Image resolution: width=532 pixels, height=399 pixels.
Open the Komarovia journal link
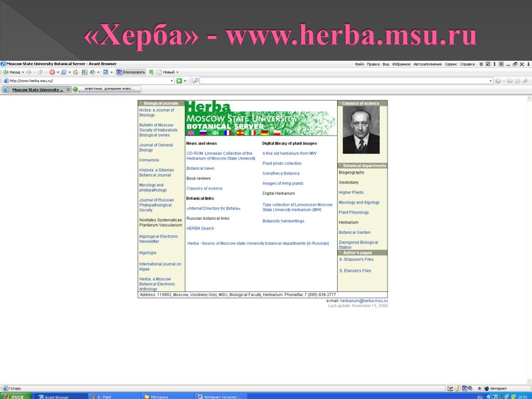pyautogui.click(x=149, y=160)
